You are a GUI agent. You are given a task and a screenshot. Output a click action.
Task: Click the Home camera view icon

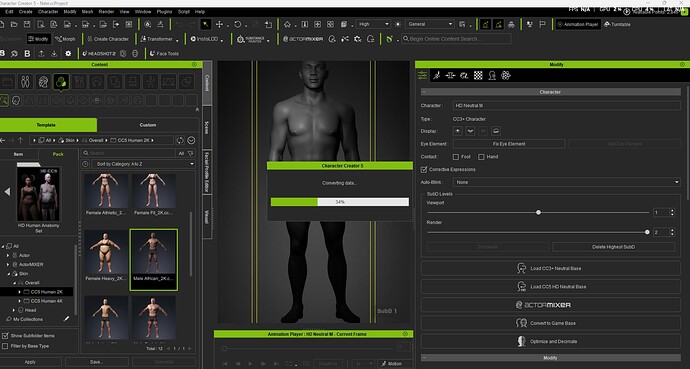click(x=287, y=24)
